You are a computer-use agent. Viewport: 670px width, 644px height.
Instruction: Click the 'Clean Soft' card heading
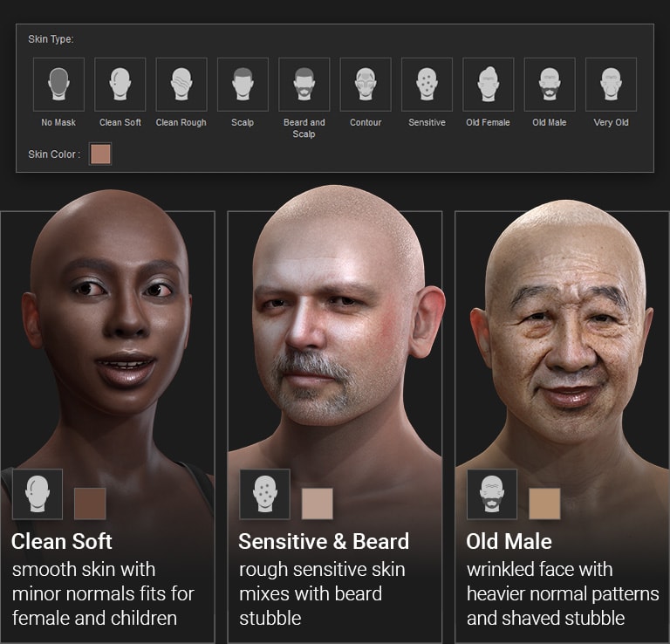62,541
